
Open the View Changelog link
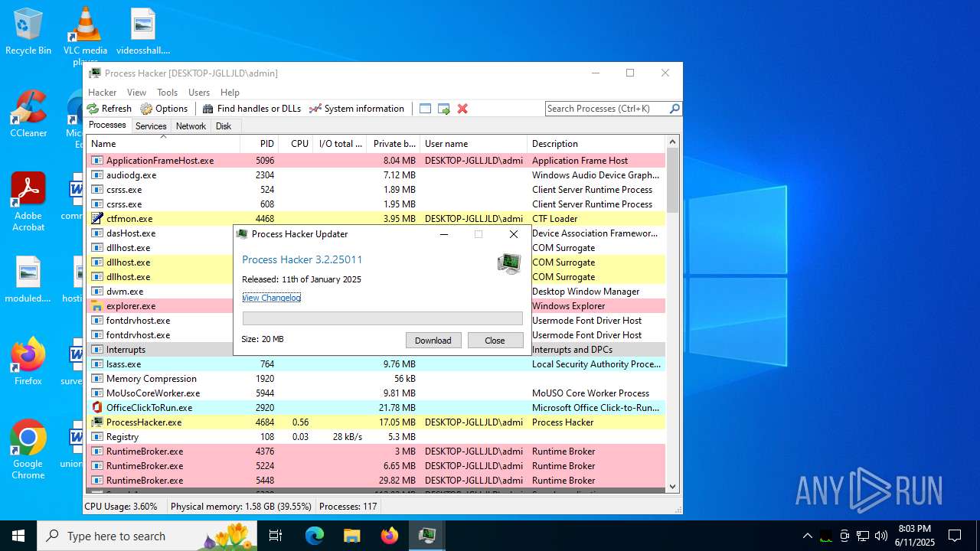click(x=271, y=298)
